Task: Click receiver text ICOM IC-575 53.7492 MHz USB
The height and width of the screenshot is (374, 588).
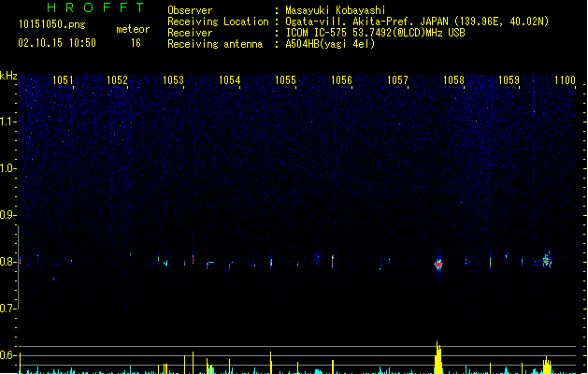Action: click(375, 33)
